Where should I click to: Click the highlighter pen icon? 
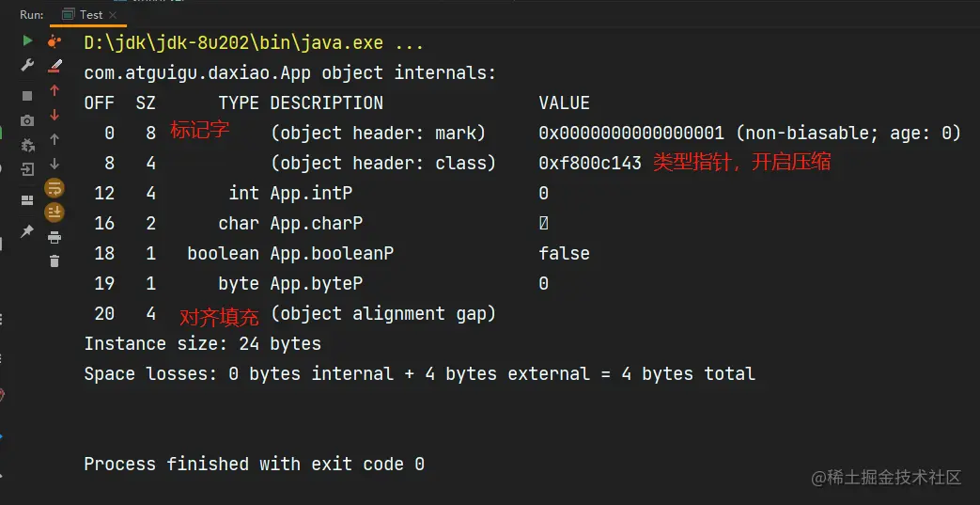pos(54,65)
